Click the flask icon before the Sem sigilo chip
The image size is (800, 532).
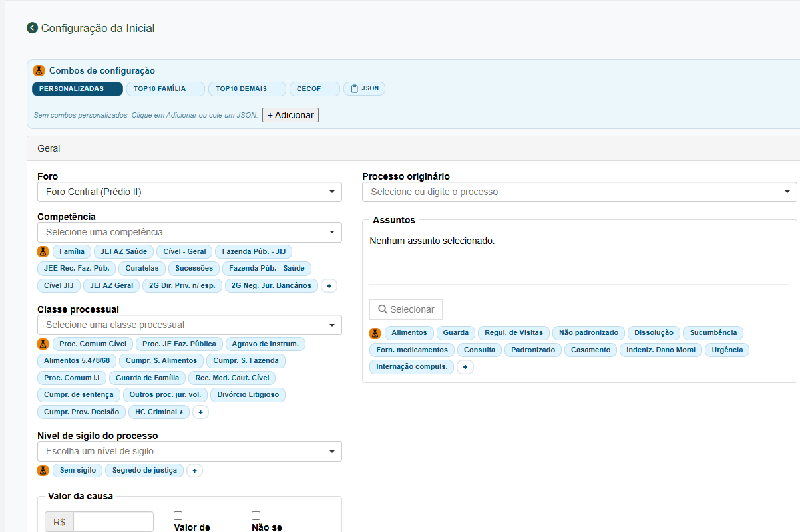[43, 470]
